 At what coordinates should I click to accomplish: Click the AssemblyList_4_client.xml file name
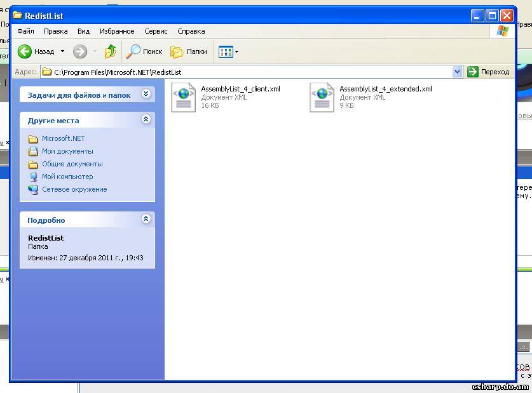pyautogui.click(x=240, y=89)
